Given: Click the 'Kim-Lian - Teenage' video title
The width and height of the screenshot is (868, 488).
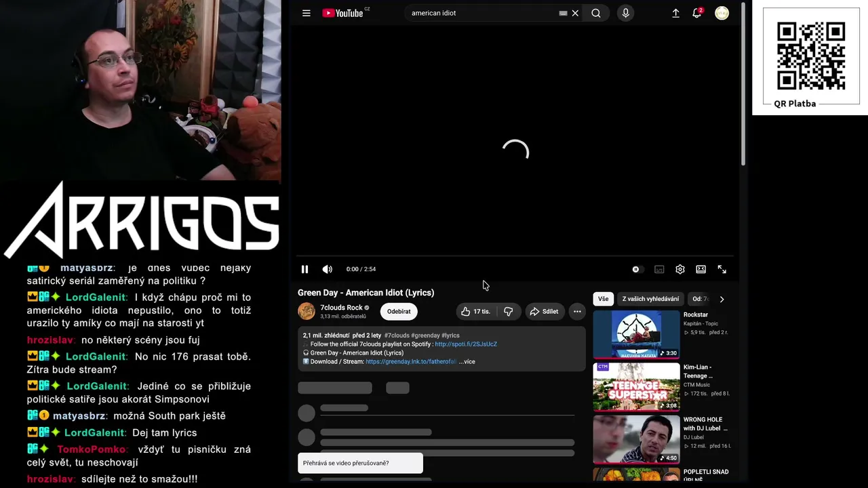Looking at the screenshot, I should (698, 371).
